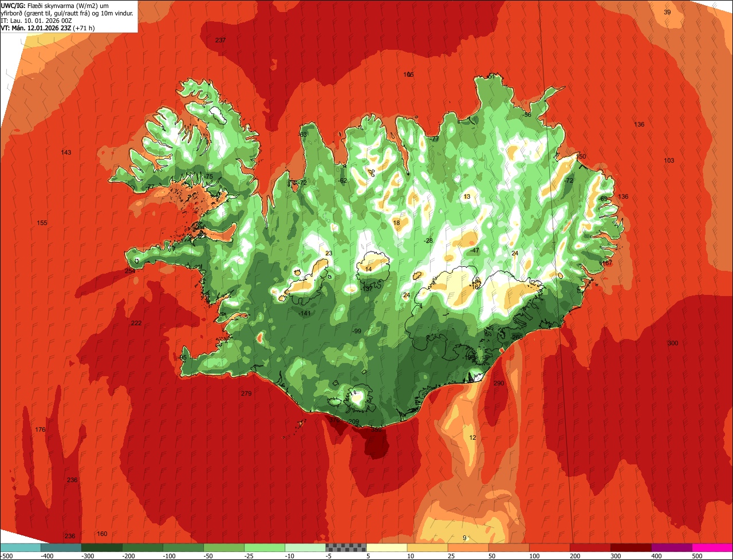This screenshot has width=733, height=560.
Task: Click the legend swatch between -25 and -10
Action: (x=265, y=547)
